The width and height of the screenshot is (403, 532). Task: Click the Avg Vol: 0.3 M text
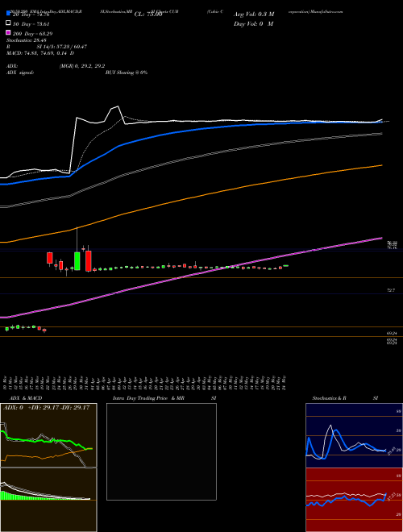(254, 15)
